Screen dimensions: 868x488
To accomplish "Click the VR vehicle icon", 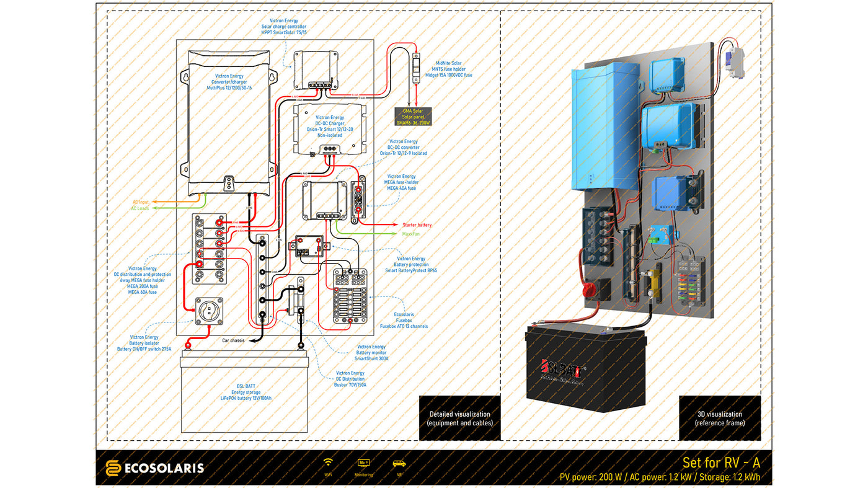I will click(399, 463).
